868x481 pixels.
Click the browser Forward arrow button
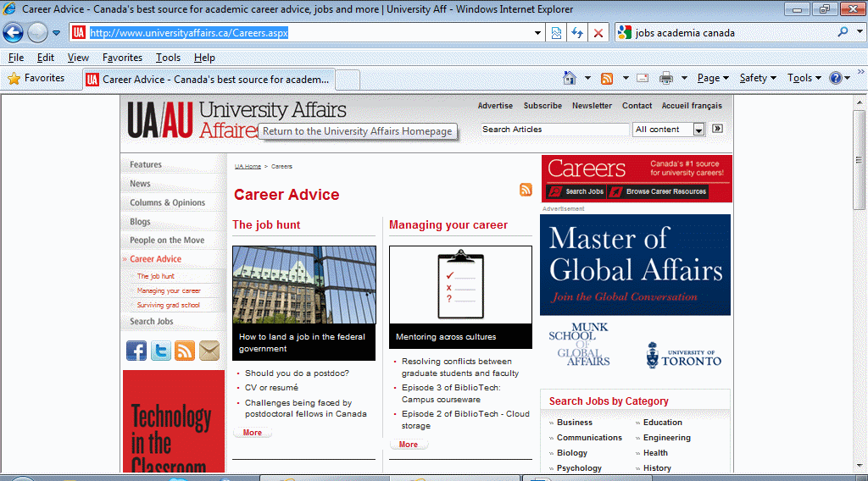coord(37,33)
